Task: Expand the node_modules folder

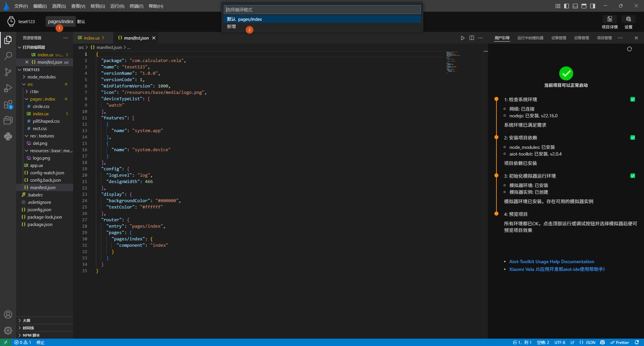Action: (41, 77)
